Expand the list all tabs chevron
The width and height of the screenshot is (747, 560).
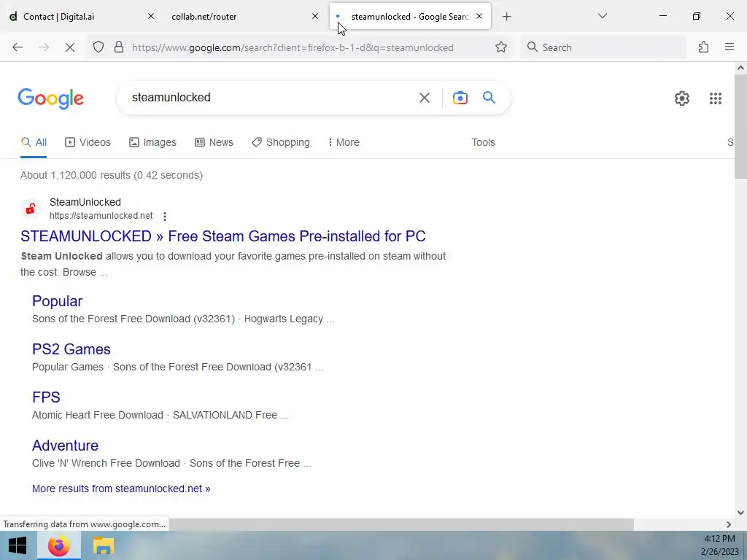(x=602, y=16)
